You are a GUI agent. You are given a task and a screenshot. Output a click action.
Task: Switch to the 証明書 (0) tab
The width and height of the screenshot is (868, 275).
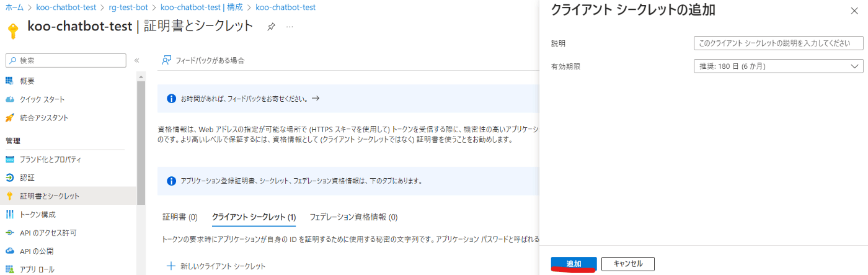(x=180, y=217)
